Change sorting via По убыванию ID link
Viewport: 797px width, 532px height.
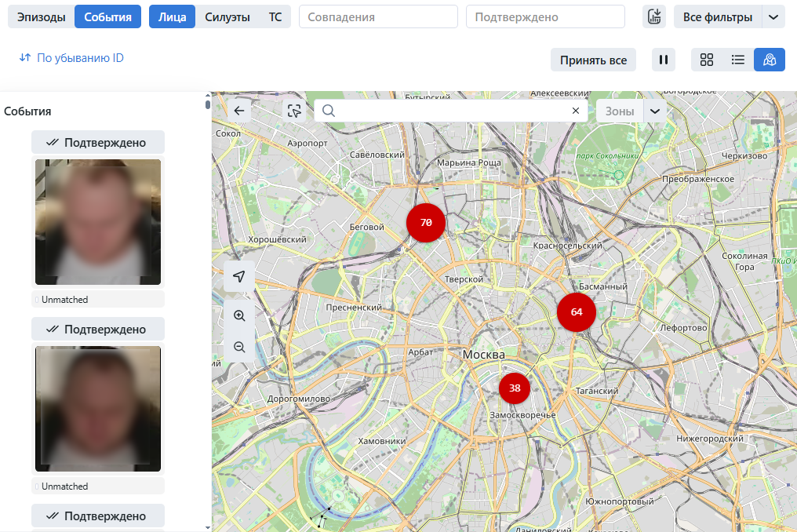(x=73, y=59)
